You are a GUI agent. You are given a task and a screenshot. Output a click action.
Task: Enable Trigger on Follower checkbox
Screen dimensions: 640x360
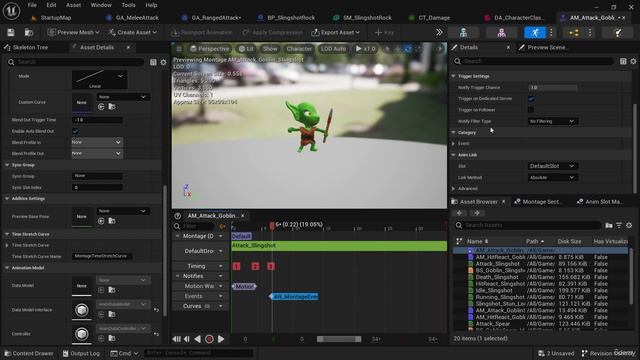(x=531, y=109)
